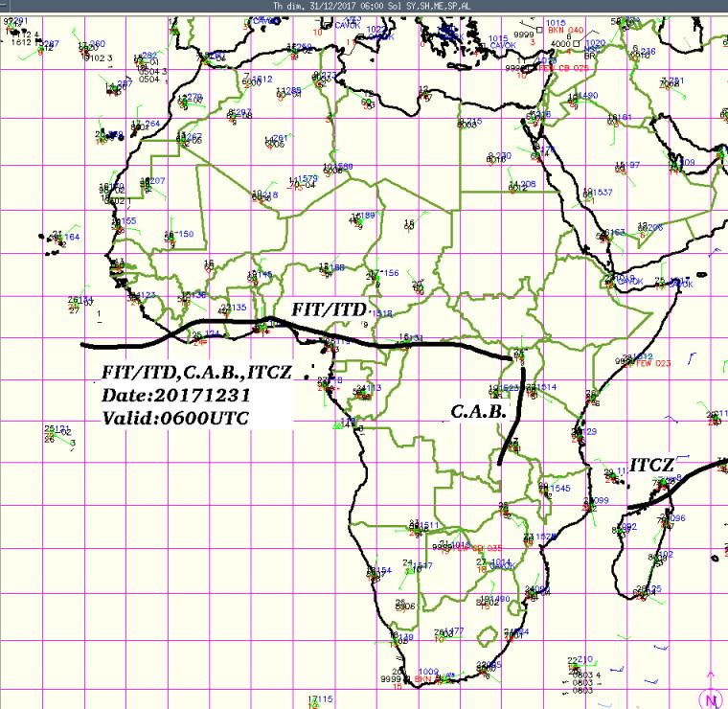Select the red BKN 040 cloud report

tap(563, 31)
